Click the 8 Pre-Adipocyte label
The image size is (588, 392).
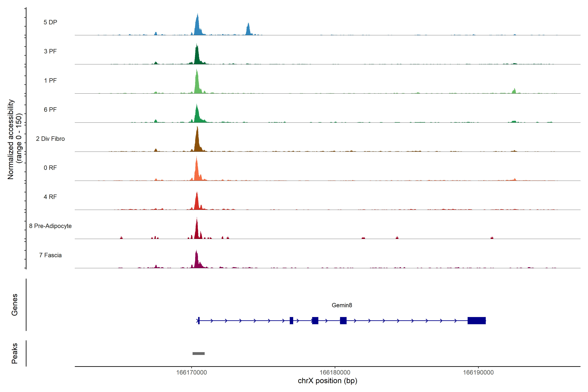(x=50, y=226)
